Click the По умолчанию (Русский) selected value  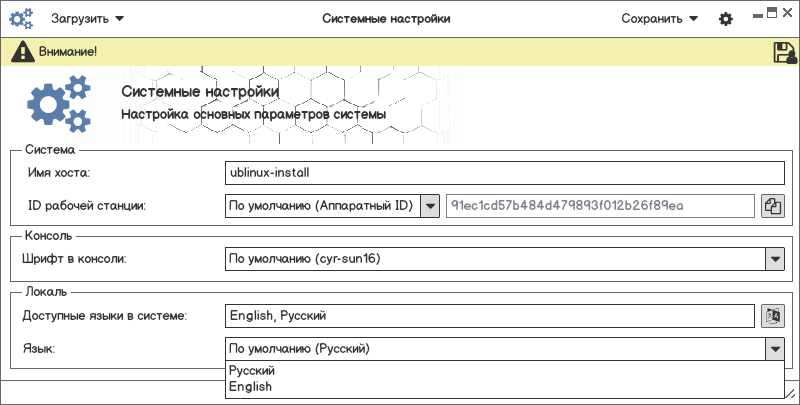tap(299, 349)
